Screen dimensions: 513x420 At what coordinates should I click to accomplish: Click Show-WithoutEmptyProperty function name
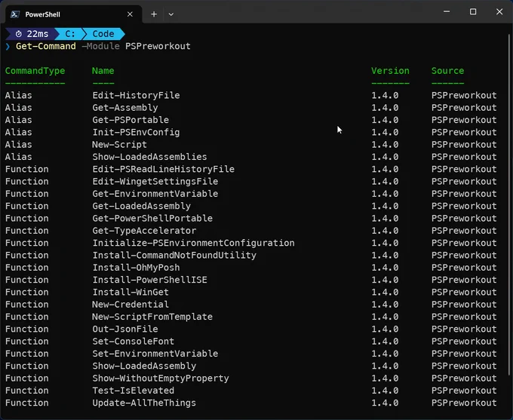tap(161, 379)
